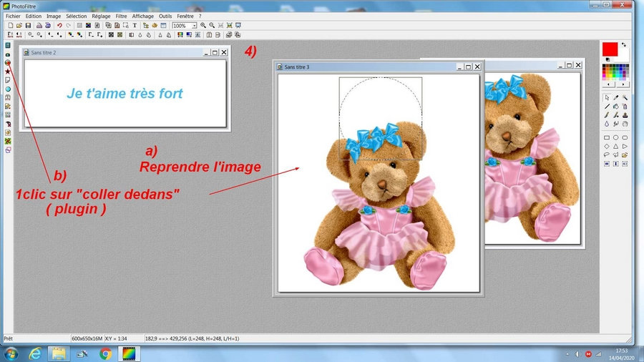Viewport: 644px width, 362px height.
Task: Click the Open file folder icon
Action: 19,26
